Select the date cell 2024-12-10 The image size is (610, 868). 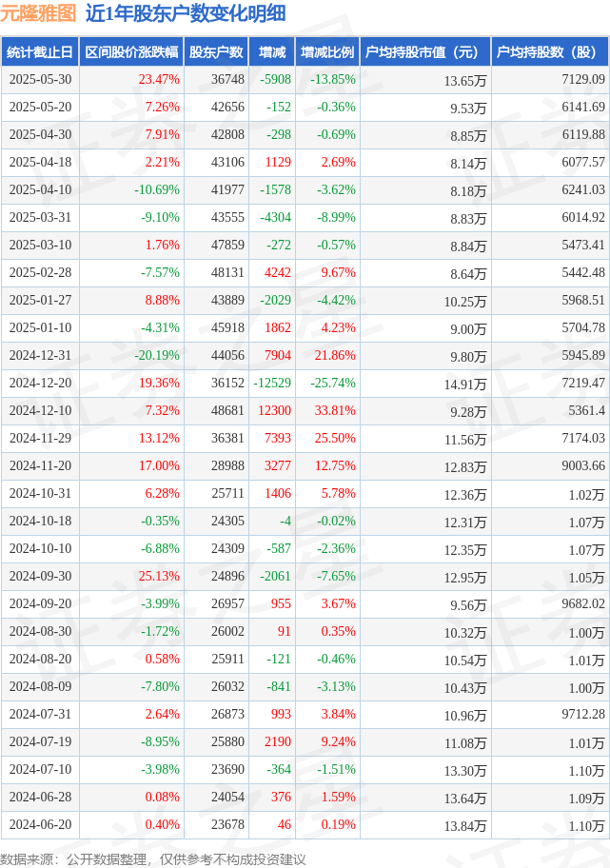(40, 411)
